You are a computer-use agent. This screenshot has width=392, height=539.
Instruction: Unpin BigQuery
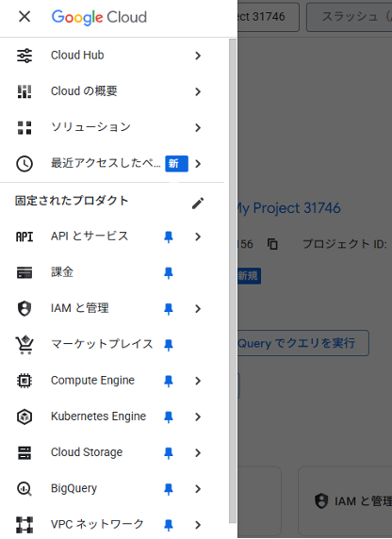coord(169,489)
